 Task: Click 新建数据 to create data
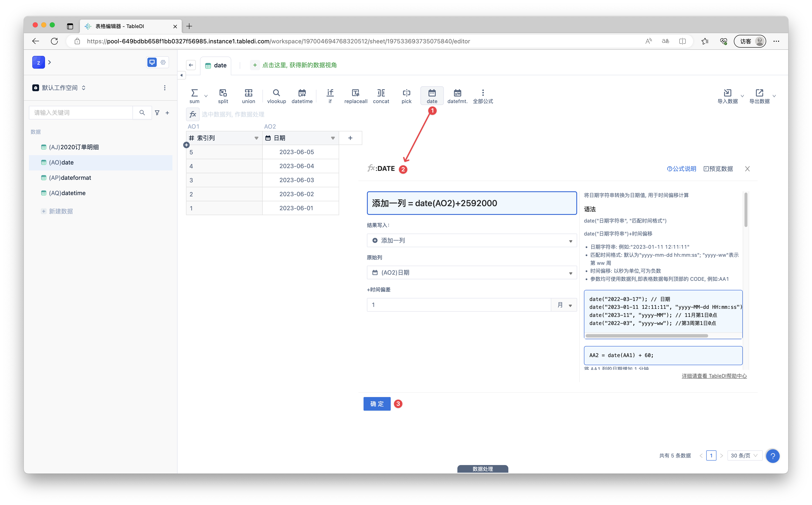point(57,211)
